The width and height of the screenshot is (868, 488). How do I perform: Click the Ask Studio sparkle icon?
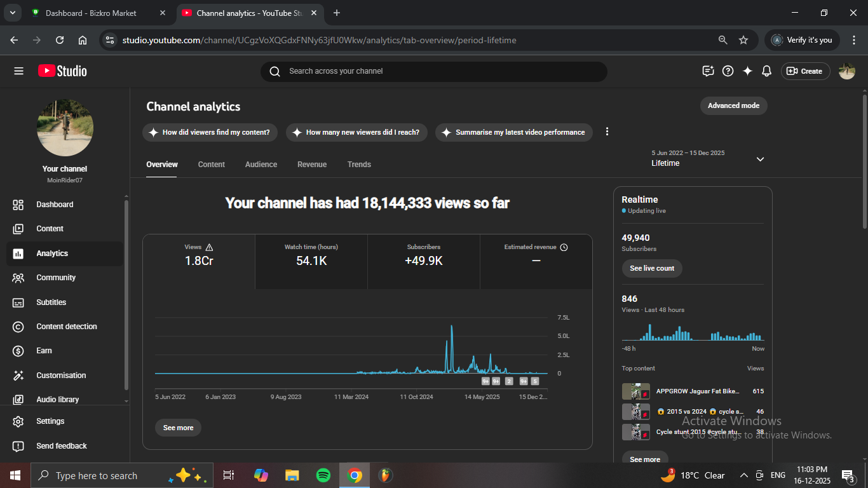(747, 71)
